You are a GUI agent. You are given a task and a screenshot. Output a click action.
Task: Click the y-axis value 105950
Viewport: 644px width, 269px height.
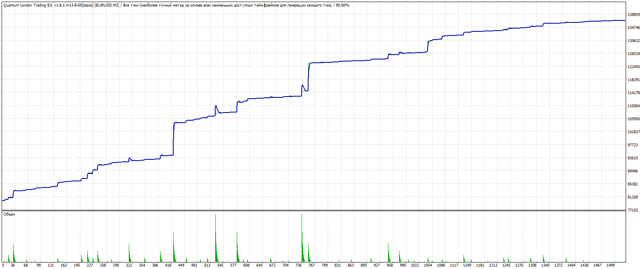(x=634, y=119)
